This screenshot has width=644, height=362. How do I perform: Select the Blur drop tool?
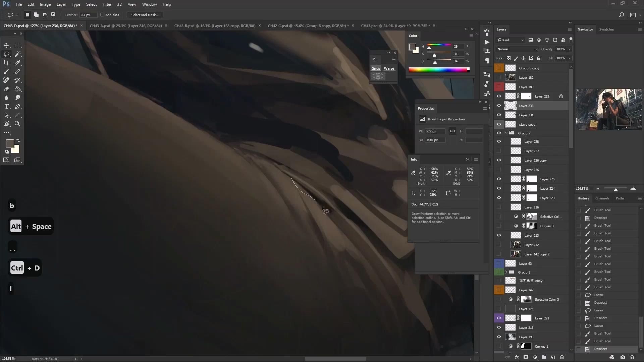[x=6, y=98]
